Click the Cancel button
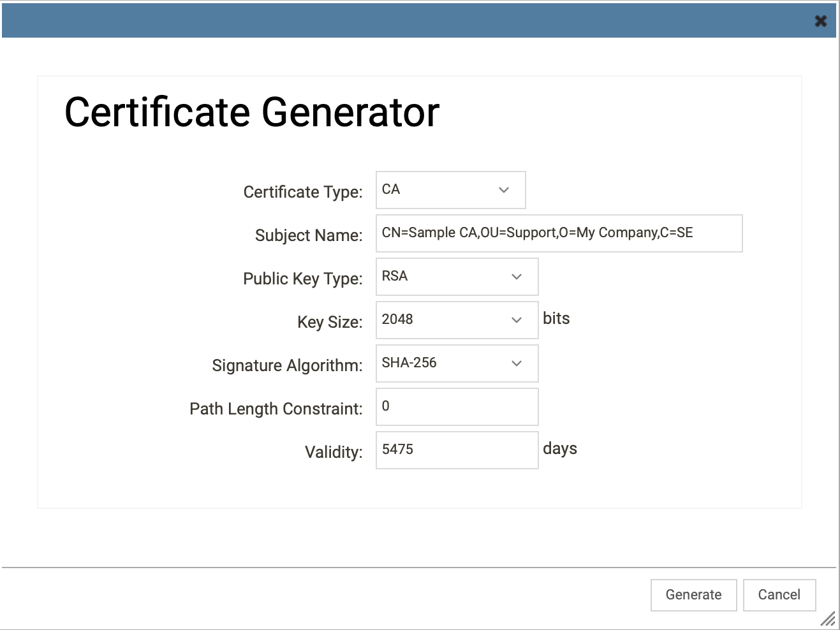 tap(779, 595)
